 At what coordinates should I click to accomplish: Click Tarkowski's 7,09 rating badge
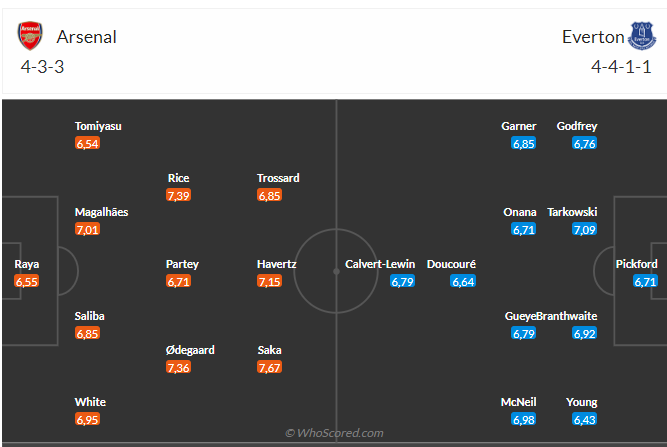pyautogui.click(x=585, y=230)
